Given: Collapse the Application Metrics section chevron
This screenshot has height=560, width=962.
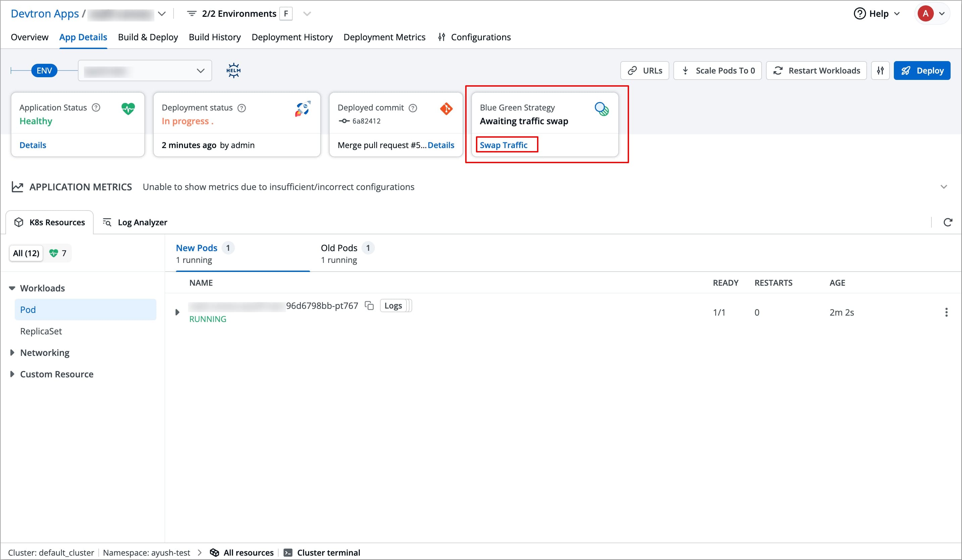Looking at the screenshot, I should click(x=944, y=187).
